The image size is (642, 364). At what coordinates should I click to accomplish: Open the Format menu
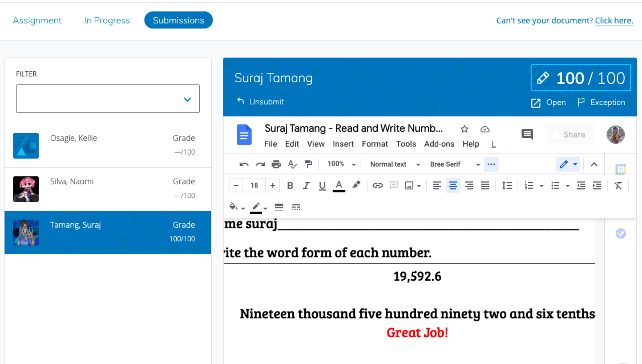pos(375,144)
